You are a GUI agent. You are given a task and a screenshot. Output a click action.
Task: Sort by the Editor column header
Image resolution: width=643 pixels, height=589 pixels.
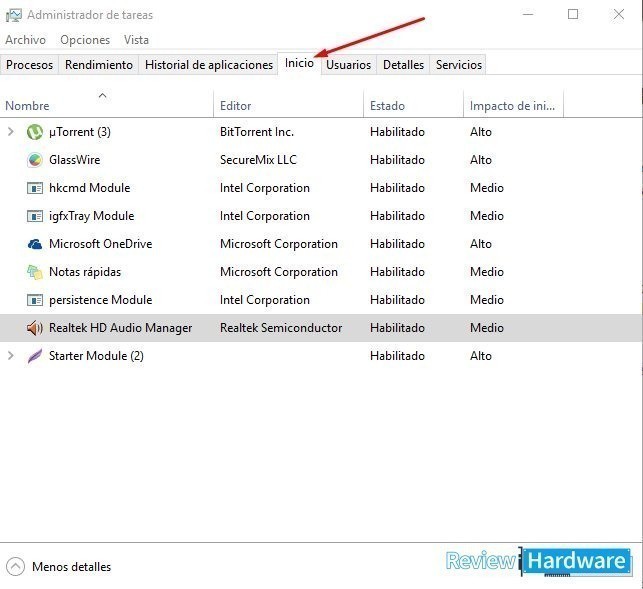[288, 105]
